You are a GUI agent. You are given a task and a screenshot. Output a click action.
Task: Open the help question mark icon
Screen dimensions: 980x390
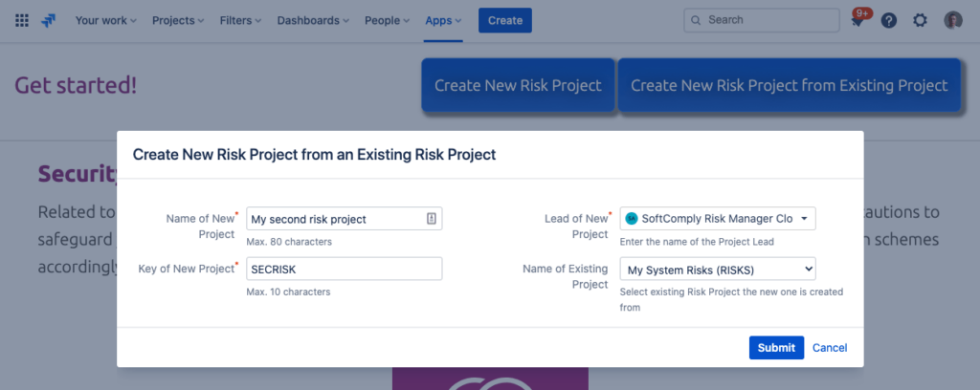[x=889, y=21]
